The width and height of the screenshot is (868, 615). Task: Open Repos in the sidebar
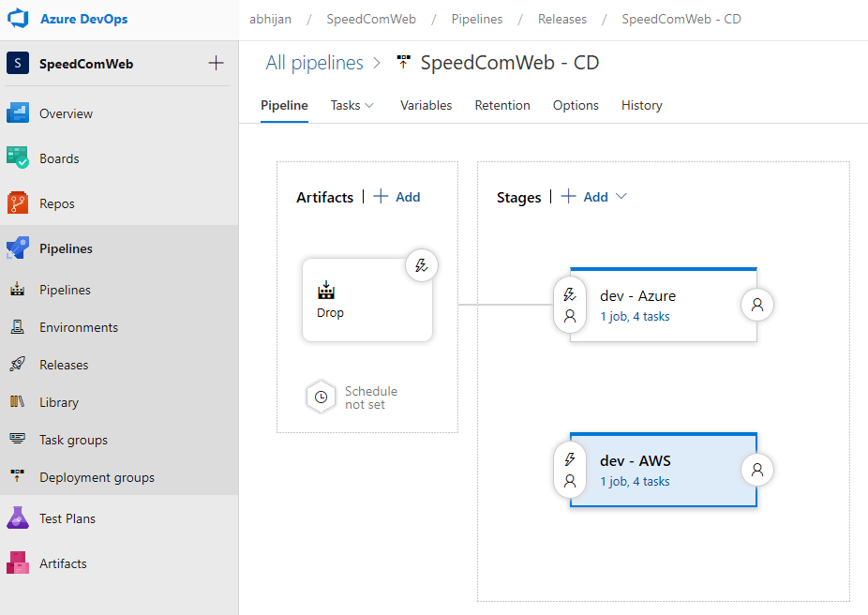click(x=56, y=203)
